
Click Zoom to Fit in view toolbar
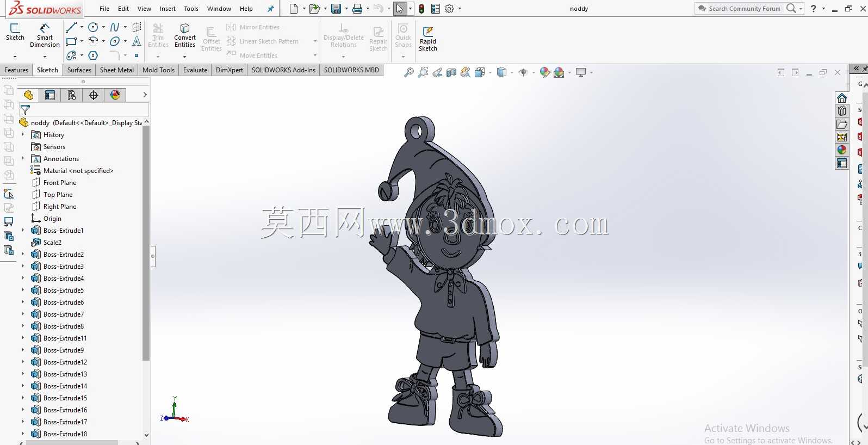tap(409, 72)
